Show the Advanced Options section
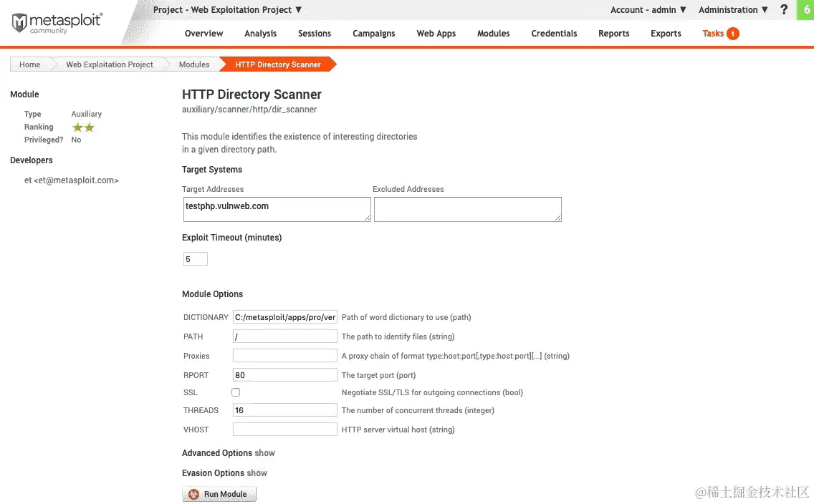 pos(264,453)
